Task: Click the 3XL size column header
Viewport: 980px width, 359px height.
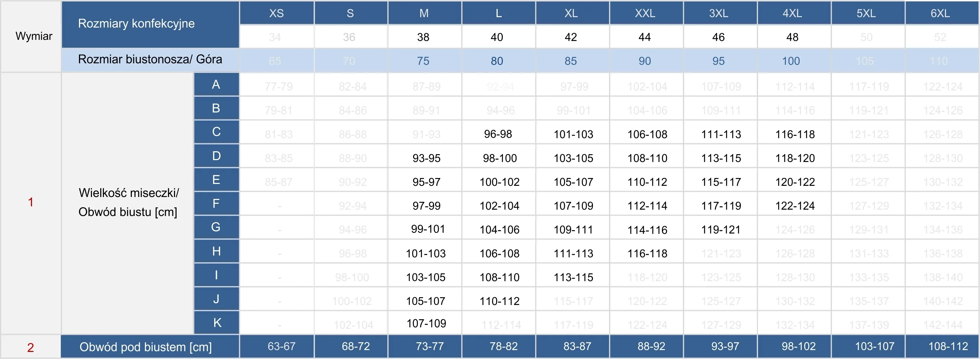Action: pyautogui.click(x=719, y=13)
